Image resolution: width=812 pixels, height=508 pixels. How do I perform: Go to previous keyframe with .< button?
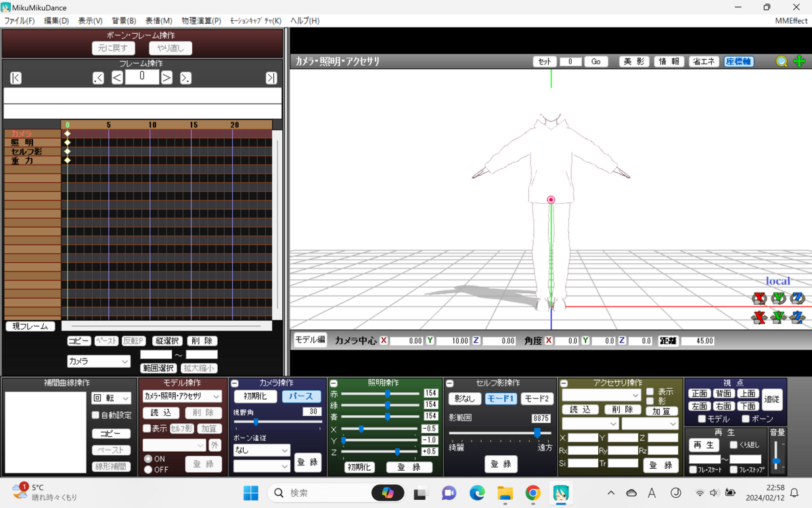coord(98,78)
